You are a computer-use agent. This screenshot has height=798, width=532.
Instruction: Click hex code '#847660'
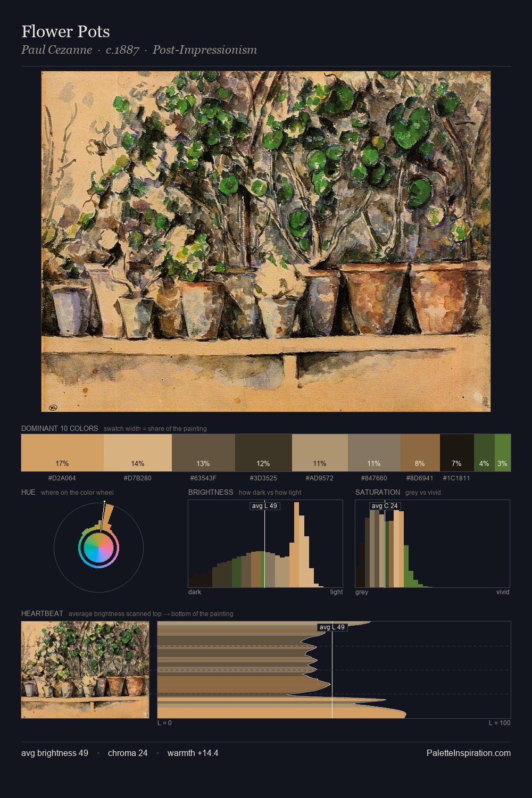pos(374,478)
